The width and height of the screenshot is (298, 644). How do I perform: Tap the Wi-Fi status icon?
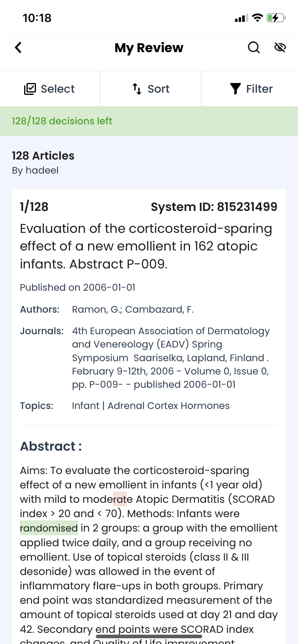point(257,18)
